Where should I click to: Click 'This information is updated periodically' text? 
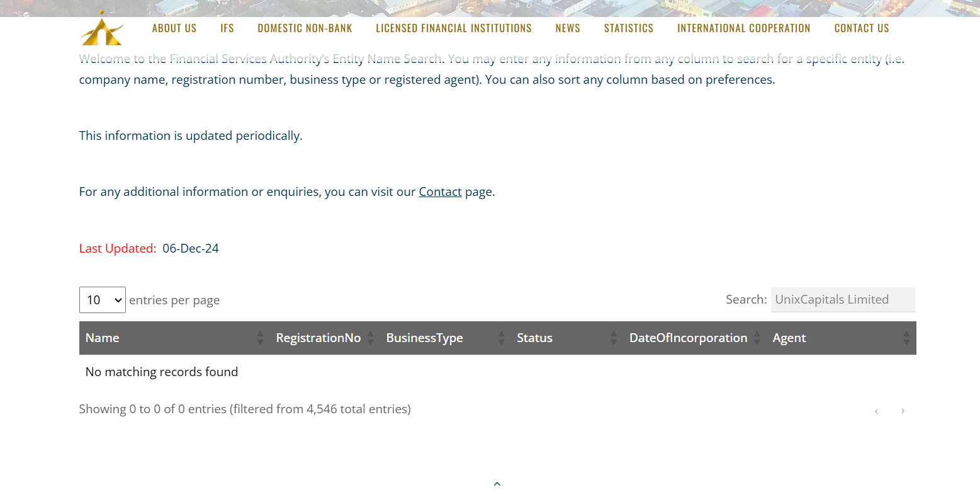(191, 136)
